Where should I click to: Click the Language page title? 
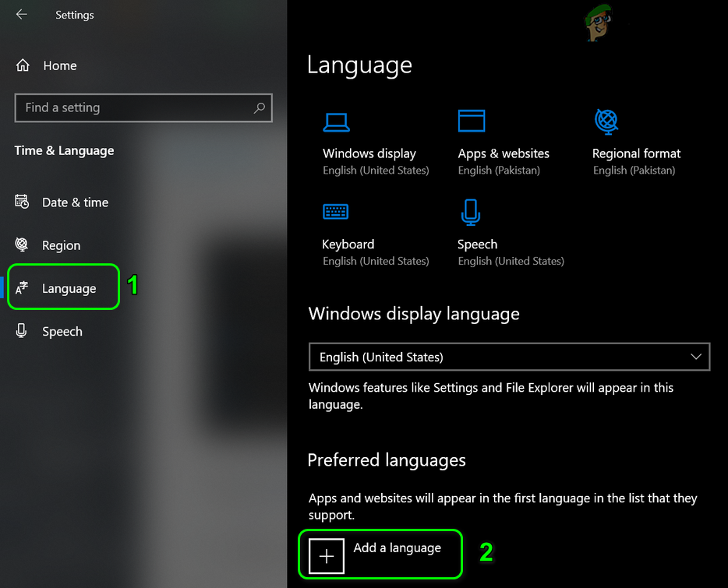click(360, 66)
